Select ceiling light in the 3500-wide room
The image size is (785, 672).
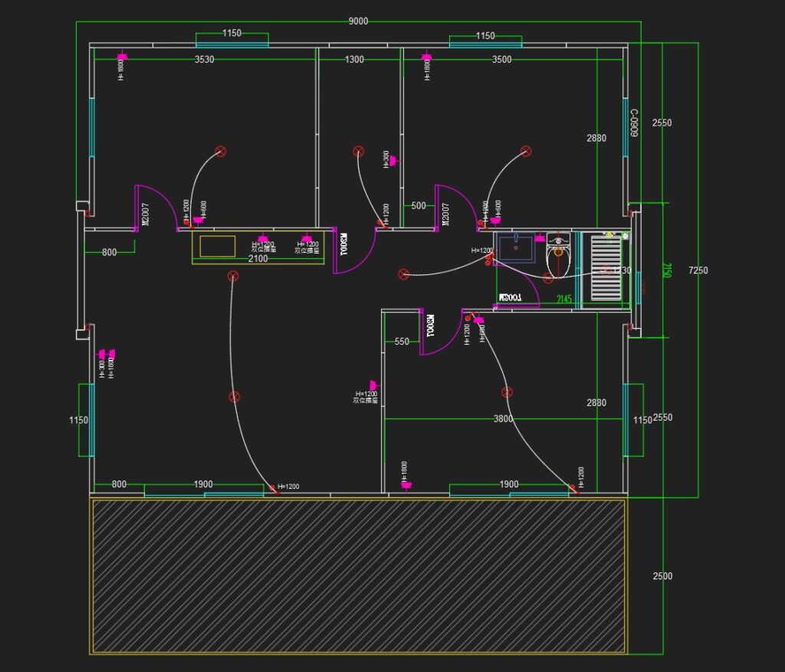click(526, 152)
